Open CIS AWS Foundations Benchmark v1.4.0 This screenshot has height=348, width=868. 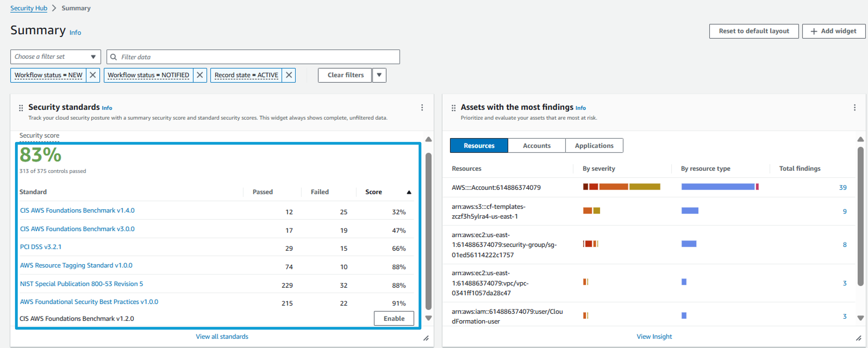(77, 210)
